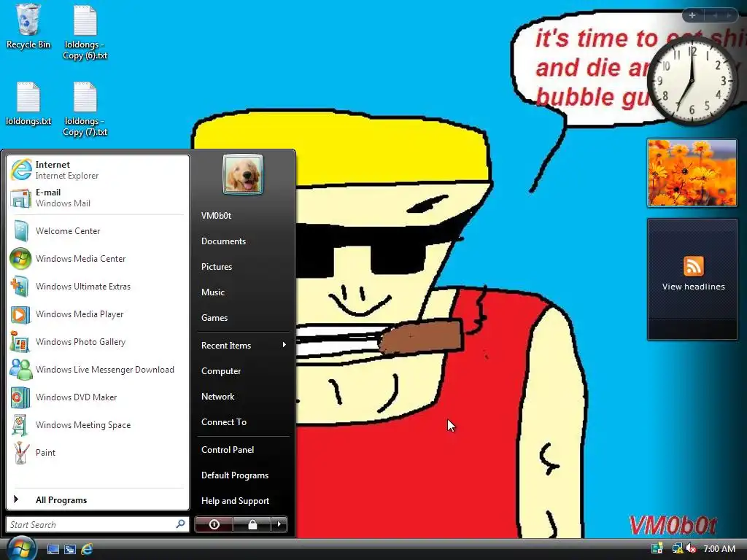Screen dimensions: 747x560
Task: Open Documents from Start menu
Action: [x=243, y=241]
